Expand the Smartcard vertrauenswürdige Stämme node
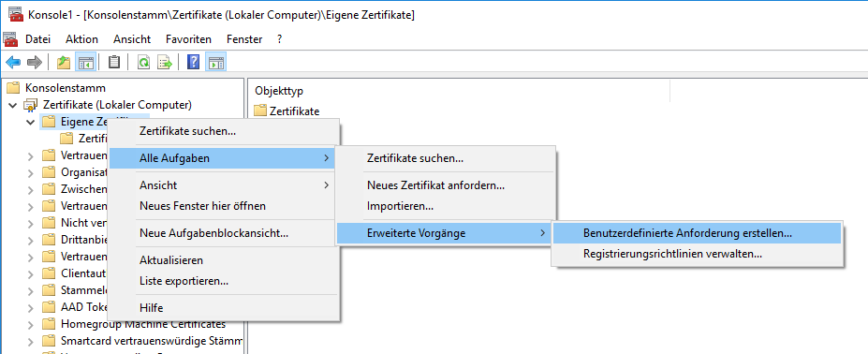 [x=31, y=340]
